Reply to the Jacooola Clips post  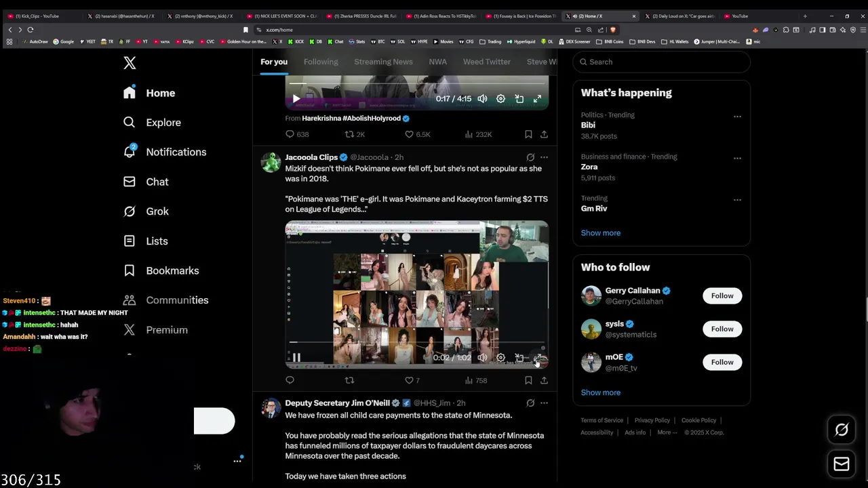290,380
